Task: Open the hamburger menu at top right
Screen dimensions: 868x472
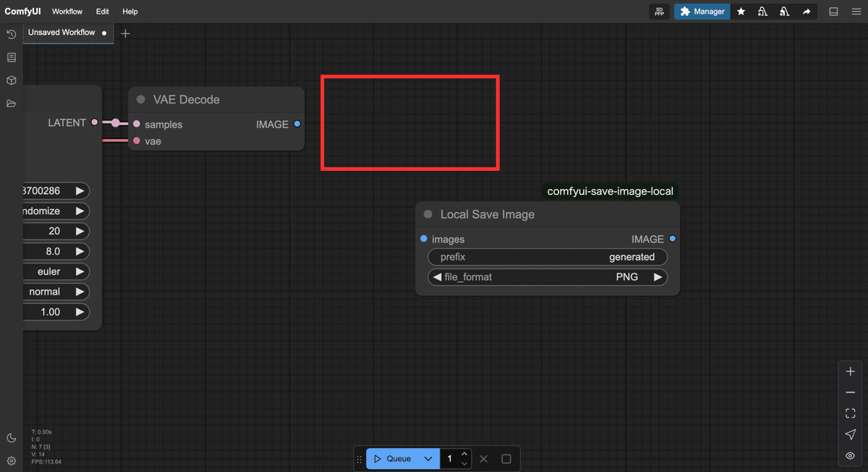Action: coord(856,12)
